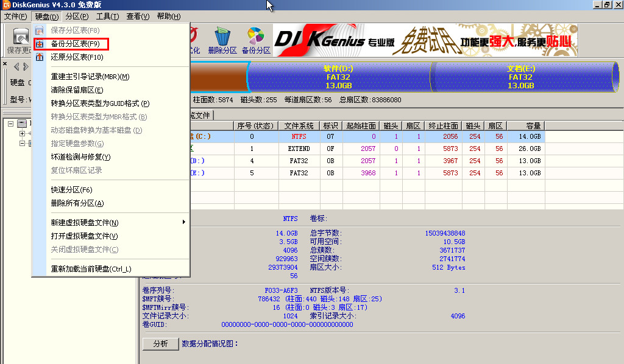Collapse the top-level node in disk tree
Screen dimensions: 624x364
(11, 124)
